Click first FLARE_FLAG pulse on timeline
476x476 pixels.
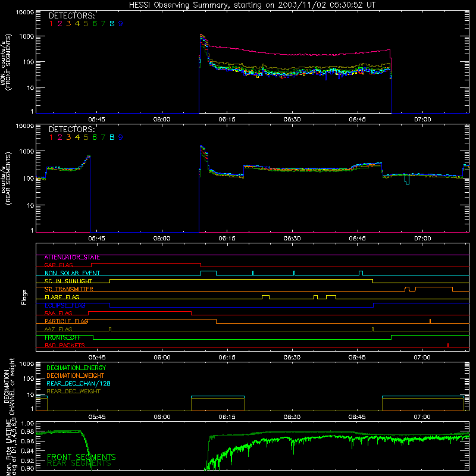point(265,297)
